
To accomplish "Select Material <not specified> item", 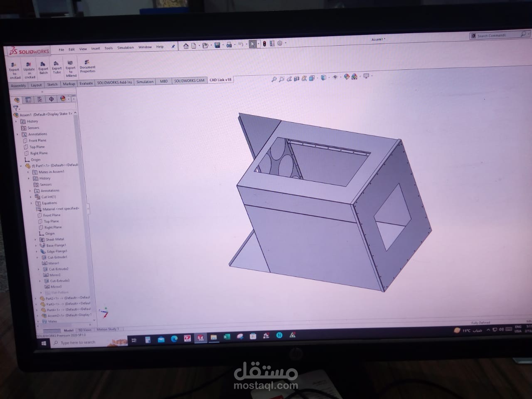I will point(58,209).
